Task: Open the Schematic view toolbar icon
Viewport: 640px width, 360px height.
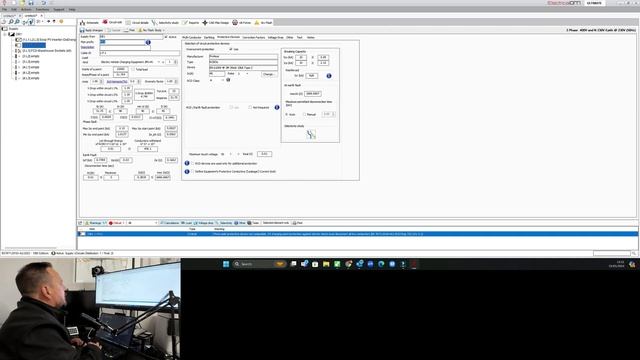Action: 83,22
